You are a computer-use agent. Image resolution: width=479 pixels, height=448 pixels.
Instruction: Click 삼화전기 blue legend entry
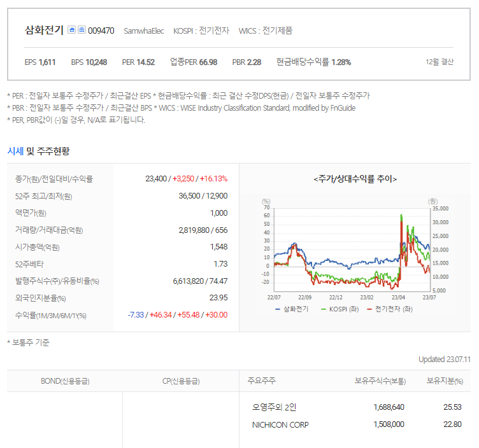(x=292, y=309)
